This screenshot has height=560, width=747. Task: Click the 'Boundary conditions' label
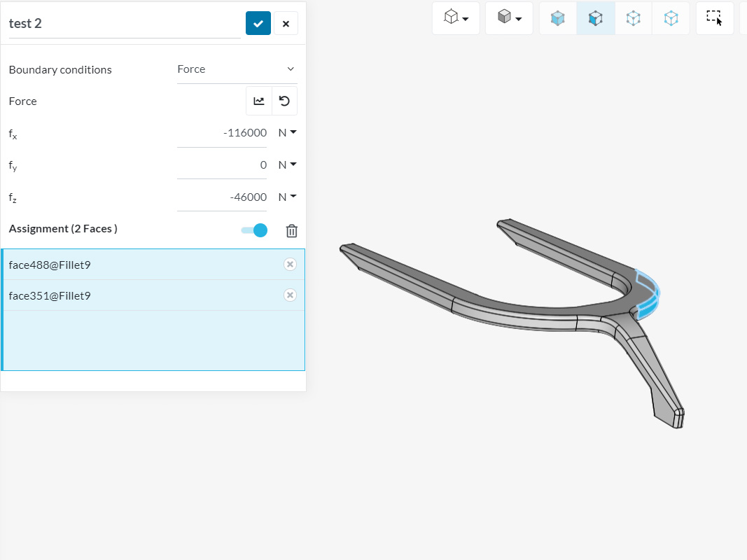(x=60, y=69)
